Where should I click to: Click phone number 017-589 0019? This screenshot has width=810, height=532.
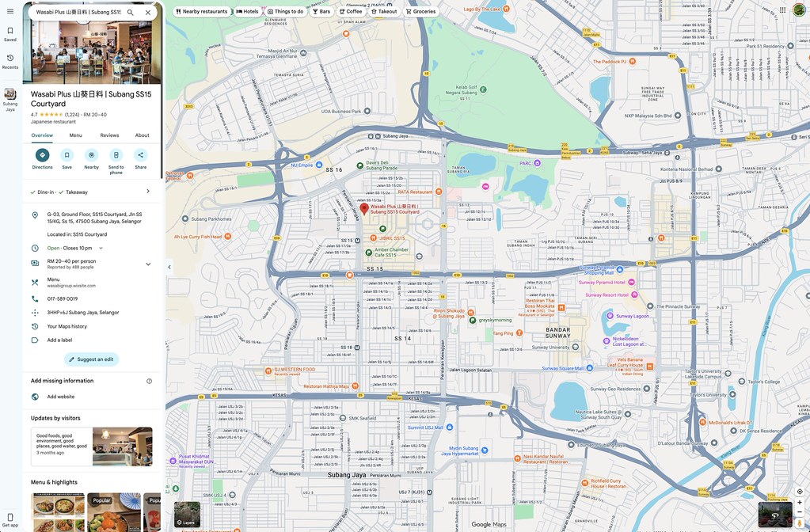click(63, 298)
